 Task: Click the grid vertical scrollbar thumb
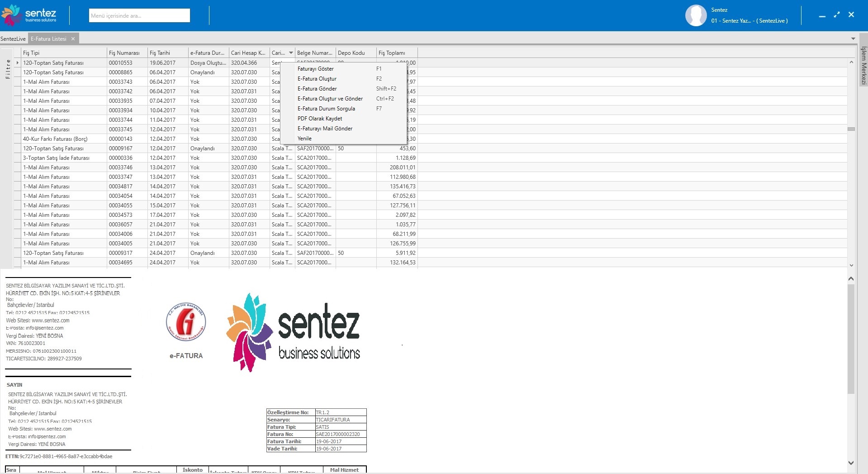pyautogui.click(x=851, y=129)
